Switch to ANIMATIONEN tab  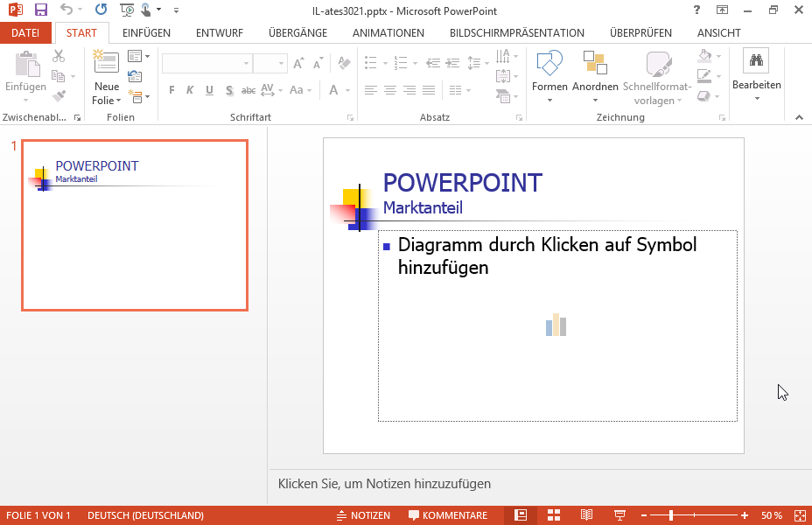(x=388, y=32)
